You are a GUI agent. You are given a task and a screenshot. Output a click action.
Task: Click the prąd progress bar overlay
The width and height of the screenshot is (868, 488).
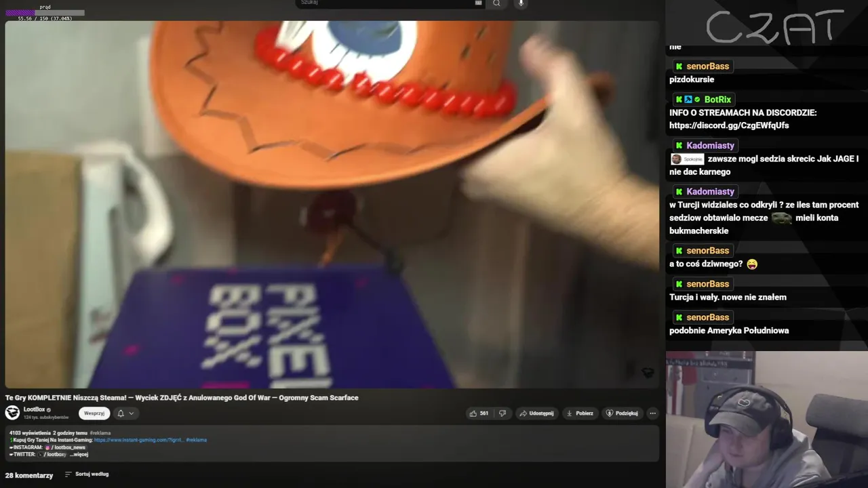point(45,13)
